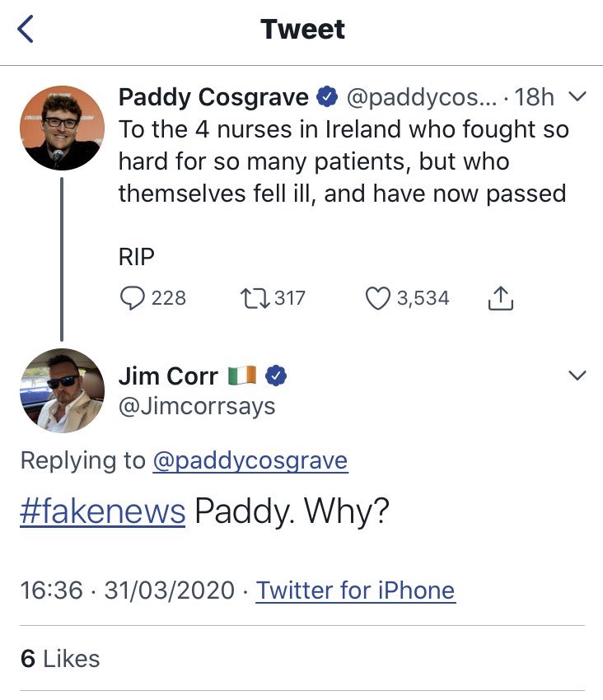
Task: Open the #fakenews hashtag
Action: coord(102,511)
